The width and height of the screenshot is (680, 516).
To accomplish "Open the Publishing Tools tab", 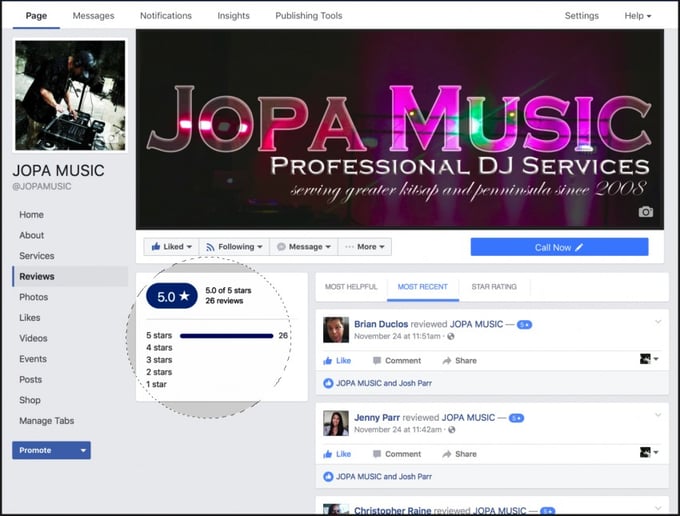I will point(309,16).
